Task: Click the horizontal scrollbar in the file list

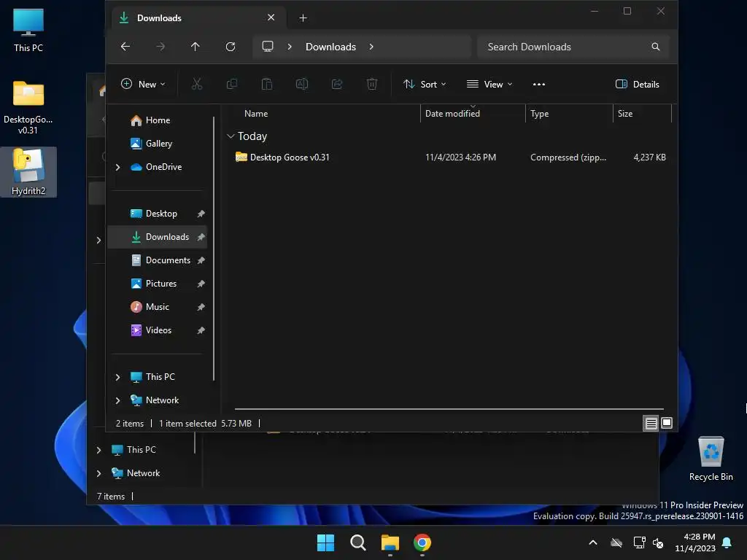Action: click(x=449, y=409)
